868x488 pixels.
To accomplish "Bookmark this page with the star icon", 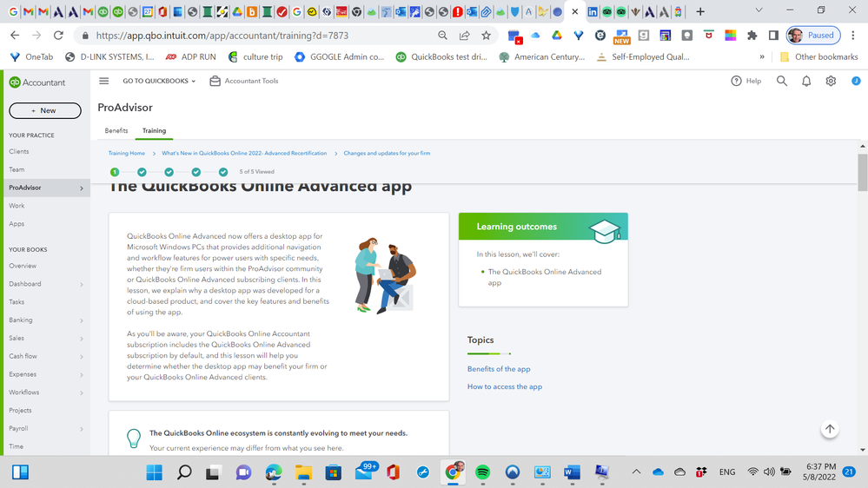I will pyautogui.click(x=486, y=36).
